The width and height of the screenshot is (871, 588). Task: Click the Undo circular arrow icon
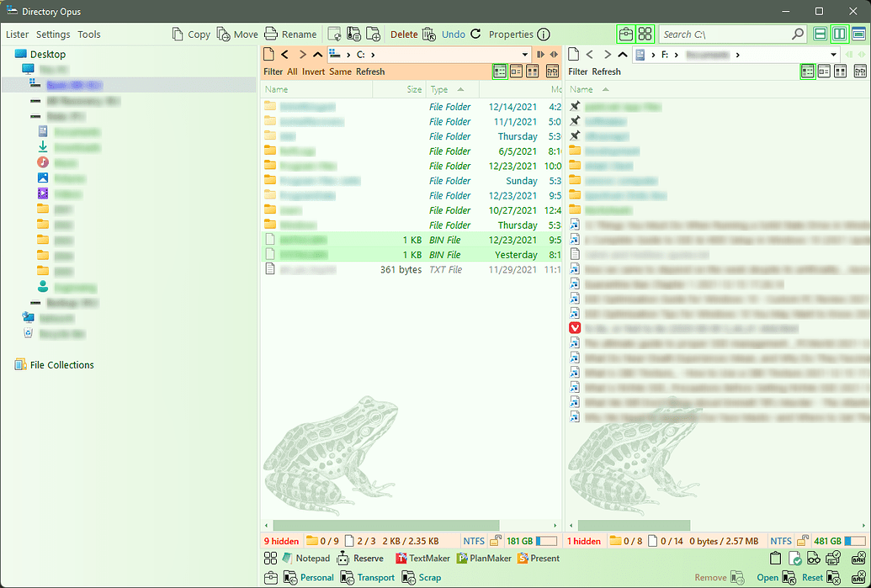click(475, 34)
